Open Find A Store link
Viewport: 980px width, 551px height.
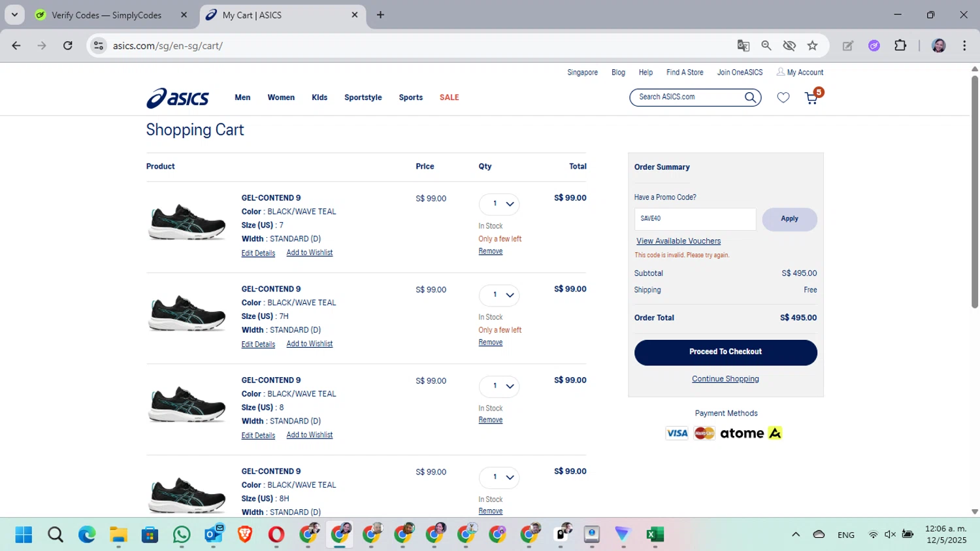click(685, 73)
